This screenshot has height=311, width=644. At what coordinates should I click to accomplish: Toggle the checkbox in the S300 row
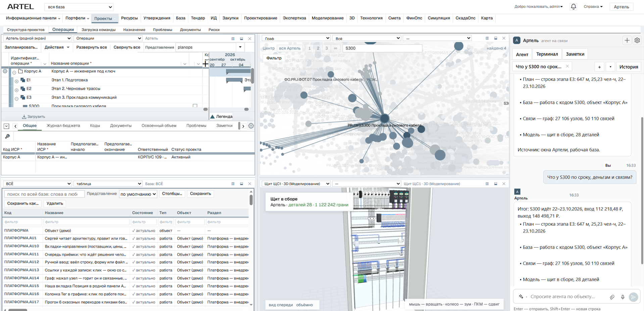pos(195,106)
